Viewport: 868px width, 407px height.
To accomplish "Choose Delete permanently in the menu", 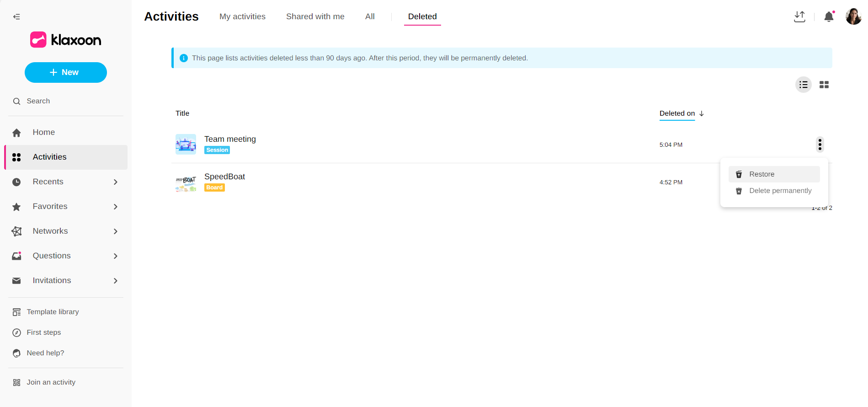I will [x=780, y=191].
